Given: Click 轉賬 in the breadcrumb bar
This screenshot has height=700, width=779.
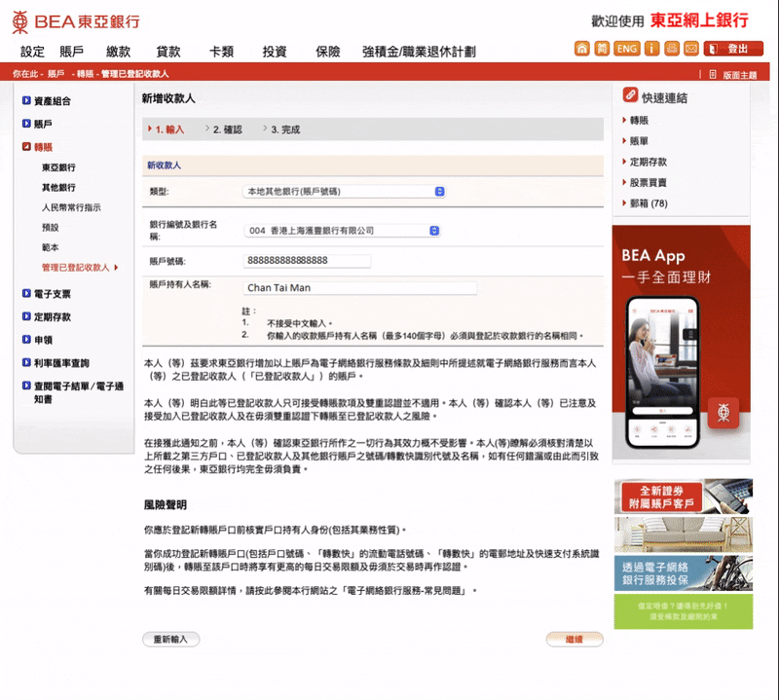Looking at the screenshot, I should click(x=85, y=74).
